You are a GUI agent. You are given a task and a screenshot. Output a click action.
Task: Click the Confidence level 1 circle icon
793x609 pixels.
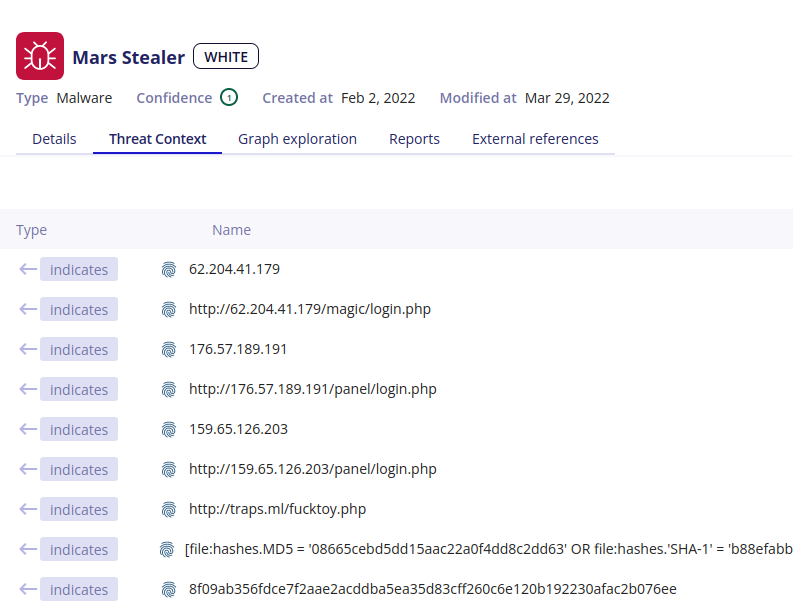229,97
